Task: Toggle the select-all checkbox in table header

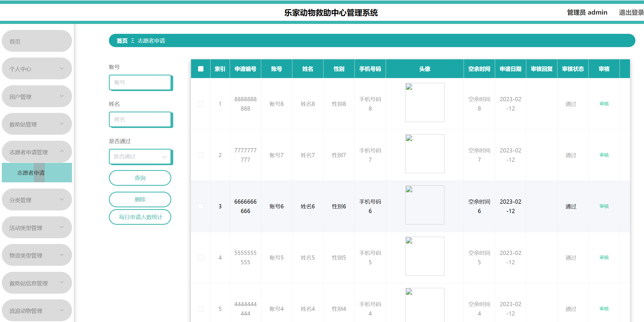Action: point(201,69)
